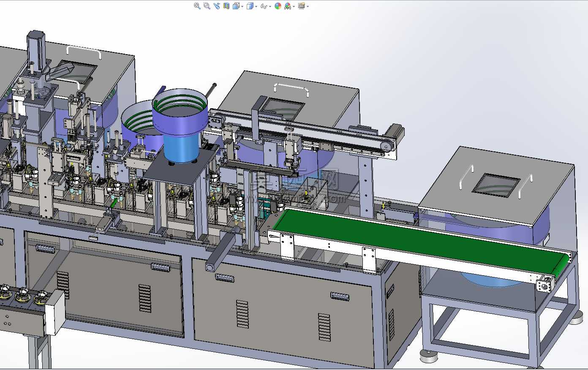The height and width of the screenshot is (370, 588).
Task: Click the Apply Scene icon
Action: 288,6
